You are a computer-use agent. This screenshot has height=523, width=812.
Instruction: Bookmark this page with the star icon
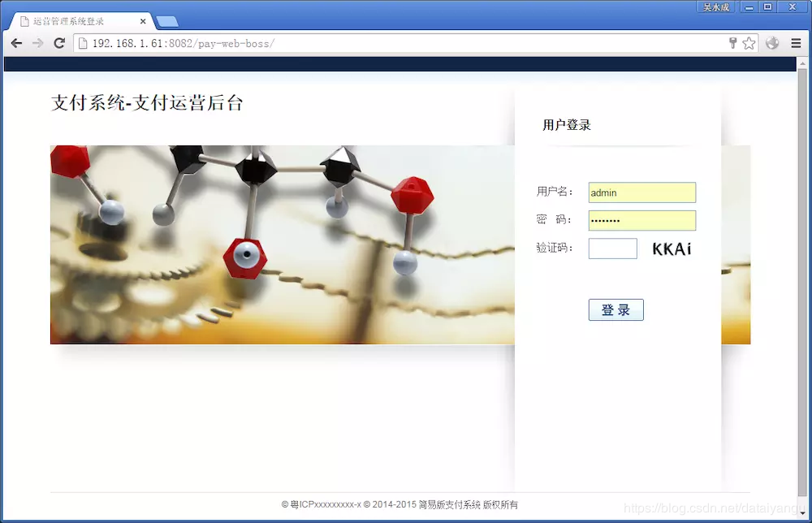(747, 42)
